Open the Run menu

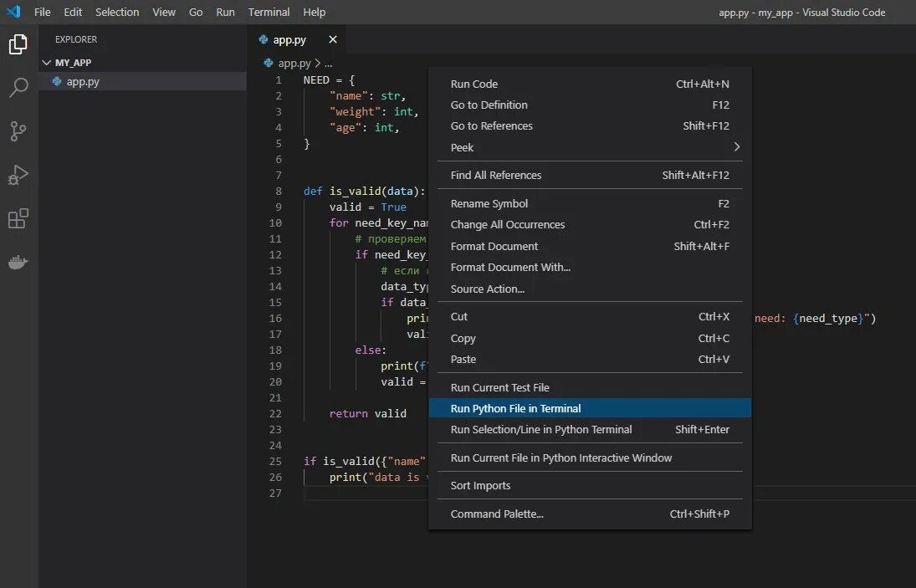225,12
